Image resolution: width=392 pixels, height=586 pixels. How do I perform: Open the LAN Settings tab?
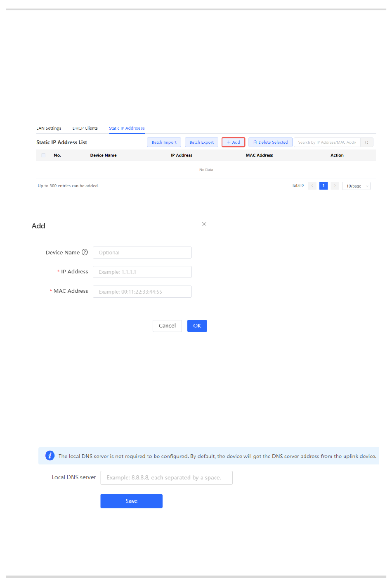click(49, 128)
